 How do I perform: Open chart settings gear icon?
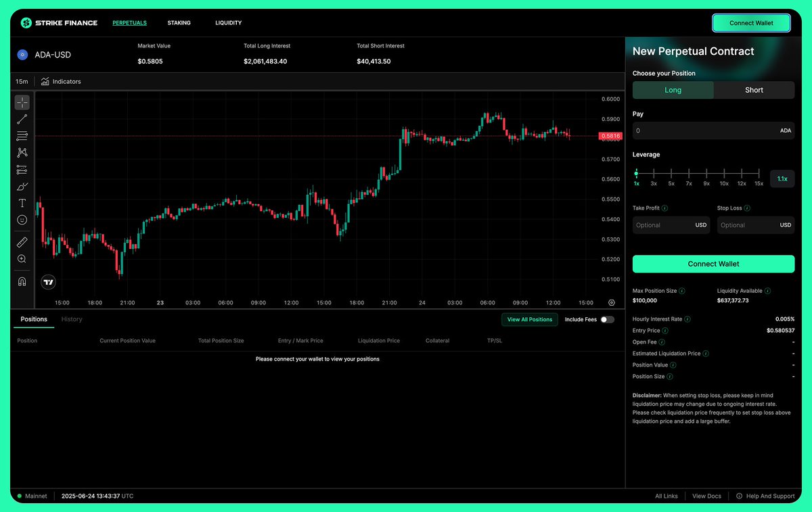612,302
